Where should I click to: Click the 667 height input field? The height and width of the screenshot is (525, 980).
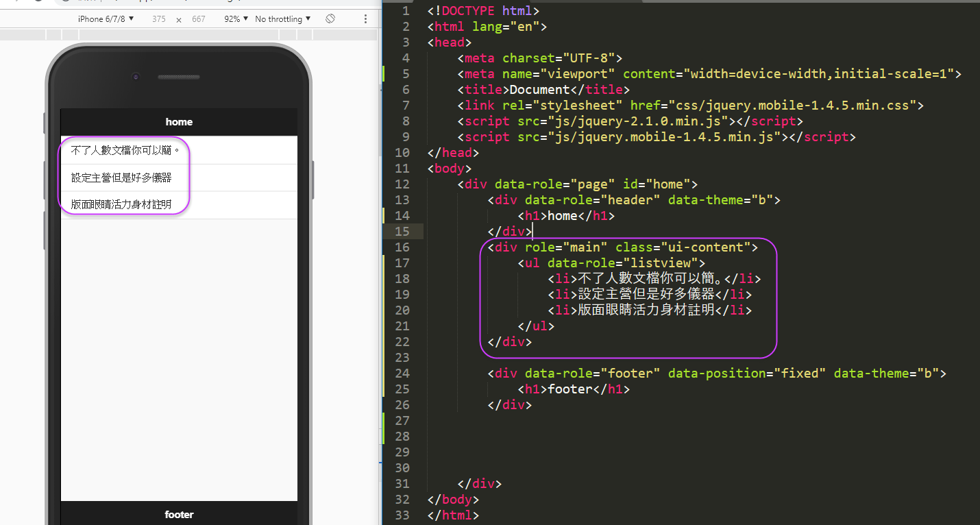click(x=199, y=19)
